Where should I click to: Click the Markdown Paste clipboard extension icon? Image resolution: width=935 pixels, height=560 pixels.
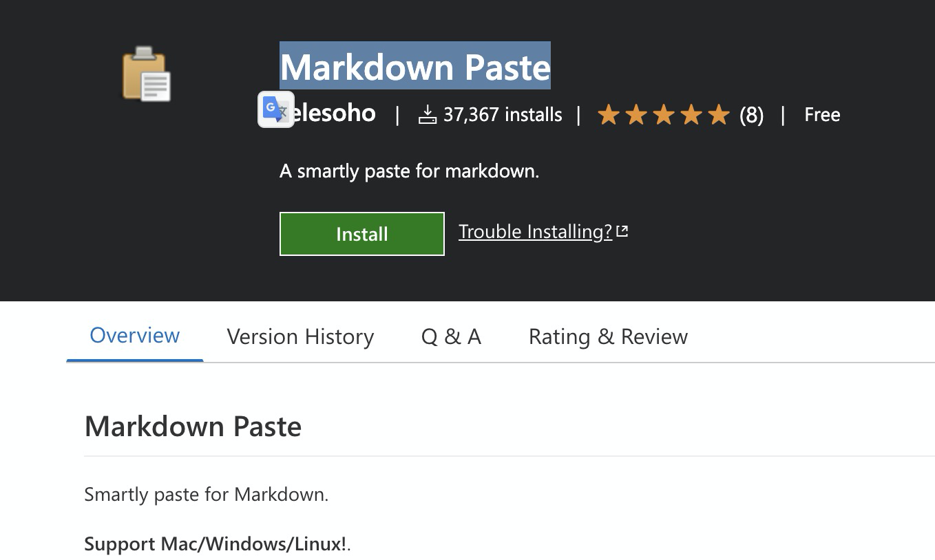click(147, 74)
